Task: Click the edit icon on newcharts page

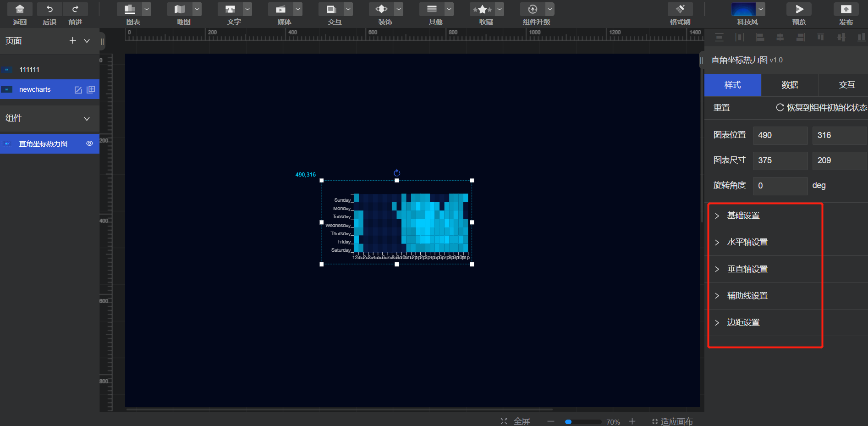Action: pyautogui.click(x=78, y=90)
